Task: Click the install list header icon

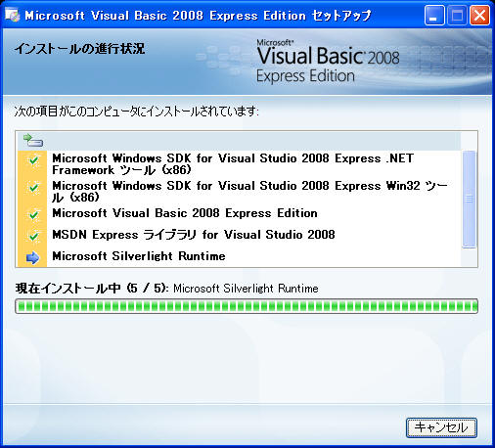Action: (x=33, y=140)
